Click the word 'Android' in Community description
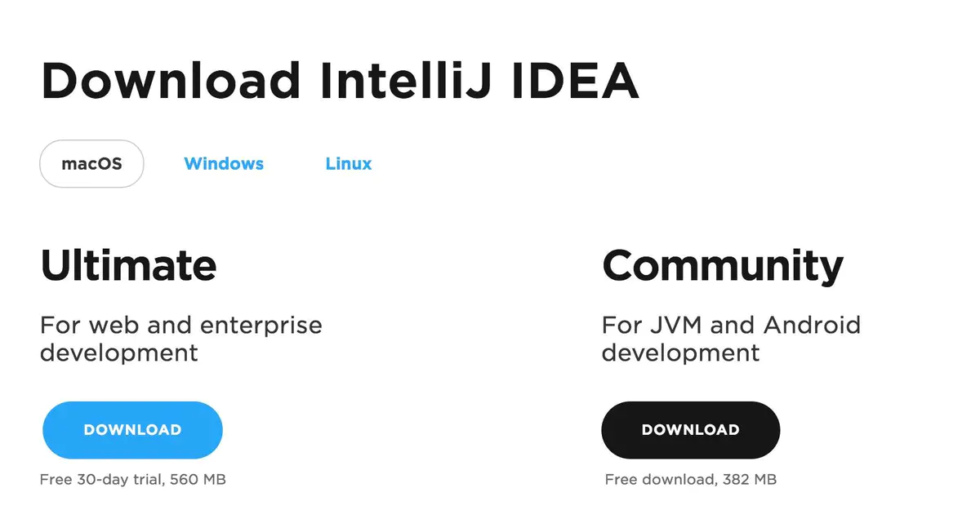 [812, 325]
